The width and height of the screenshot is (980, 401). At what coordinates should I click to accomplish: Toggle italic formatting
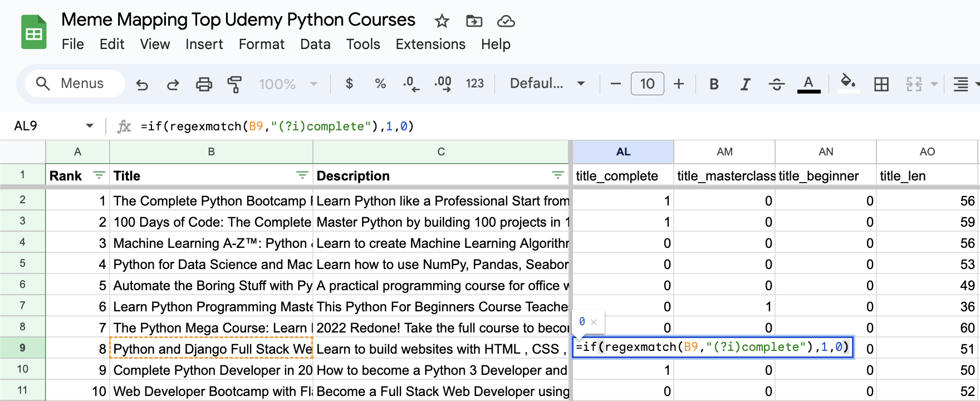pyautogui.click(x=745, y=84)
